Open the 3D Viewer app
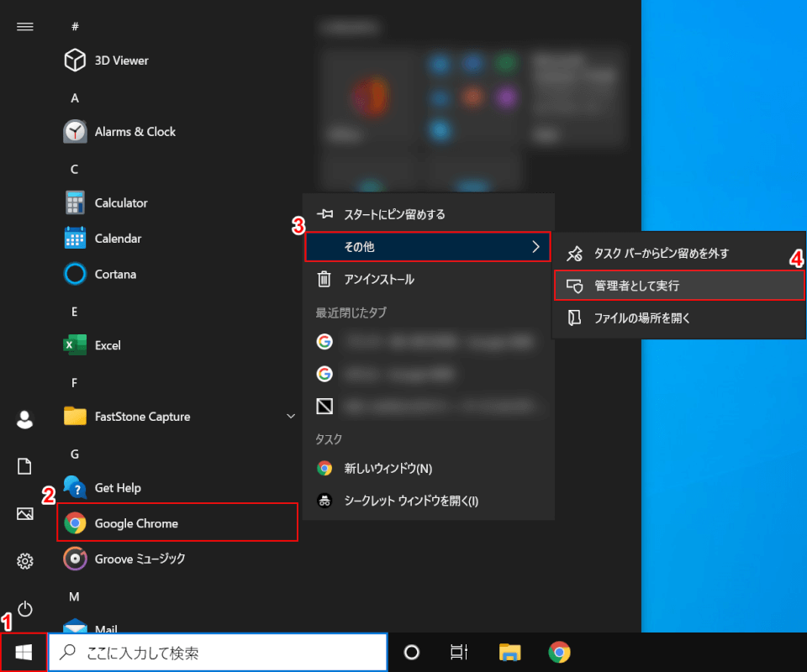The height and width of the screenshot is (672, 807). coord(177,60)
